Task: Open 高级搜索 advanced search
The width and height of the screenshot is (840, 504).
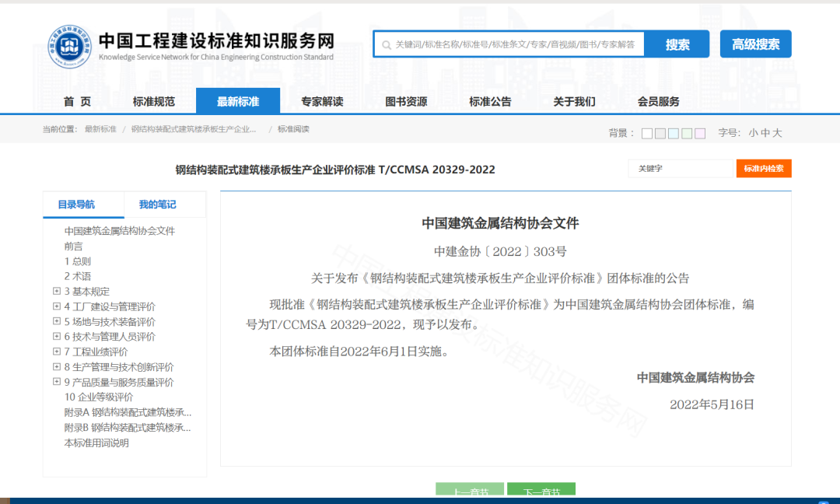Action: coord(755,44)
